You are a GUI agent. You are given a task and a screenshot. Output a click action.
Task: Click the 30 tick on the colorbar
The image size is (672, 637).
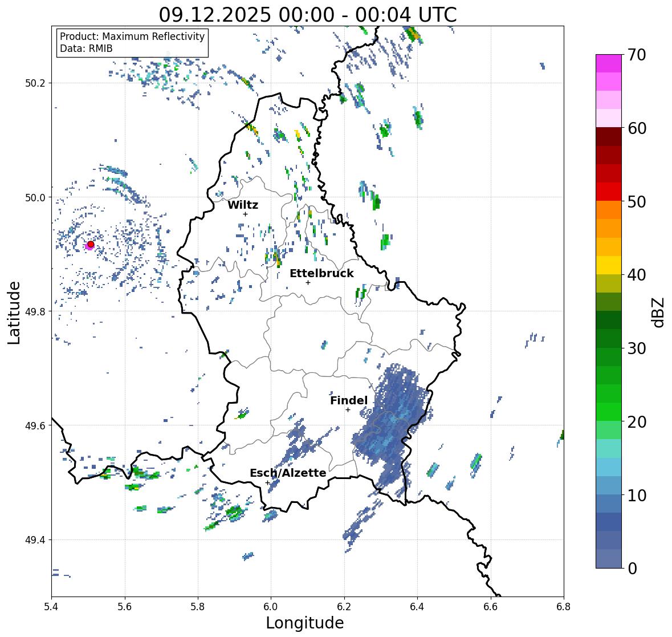637,348
